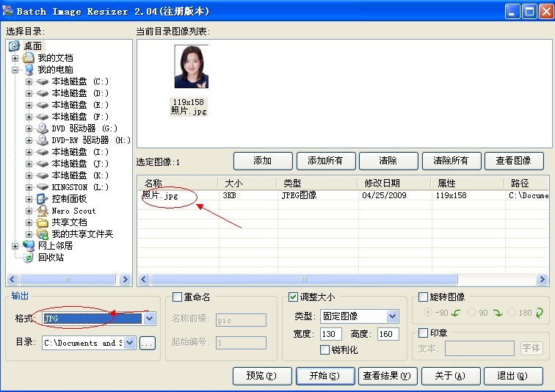555x392 pixels.
Task: Enable the 重命名 checkbox
Action: 177,297
